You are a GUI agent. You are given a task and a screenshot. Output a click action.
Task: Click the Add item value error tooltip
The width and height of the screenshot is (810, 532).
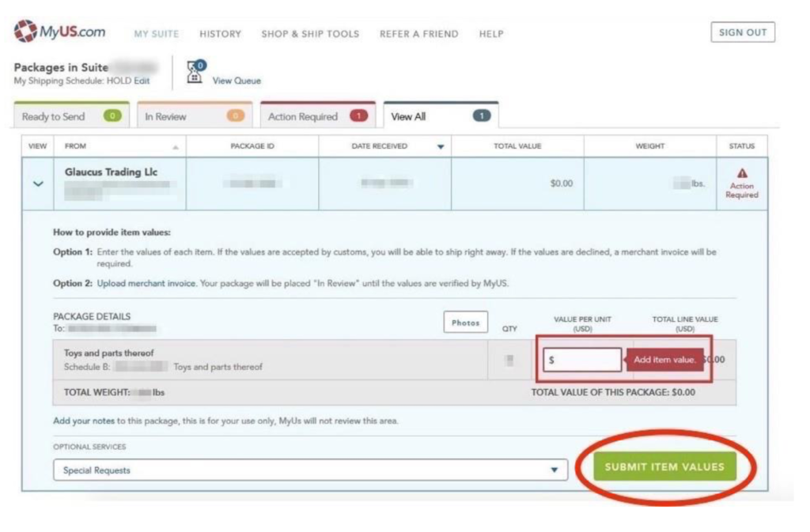(x=664, y=360)
